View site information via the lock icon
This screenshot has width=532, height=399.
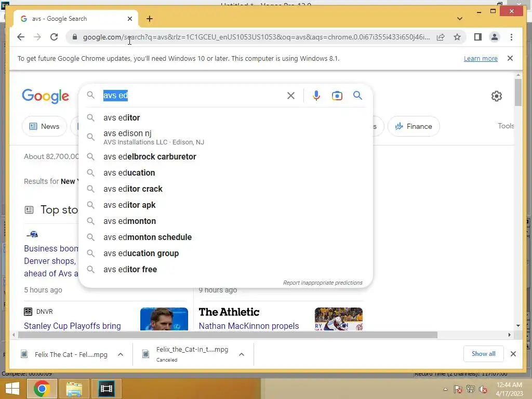(75, 37)
